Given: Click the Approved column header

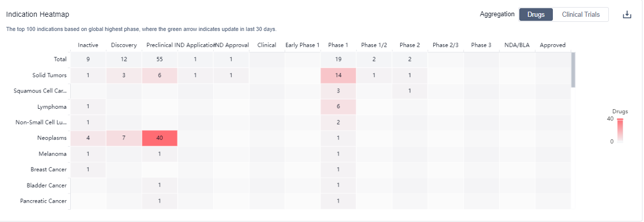Looking at the screenshot, I should (x=552, y=45).
